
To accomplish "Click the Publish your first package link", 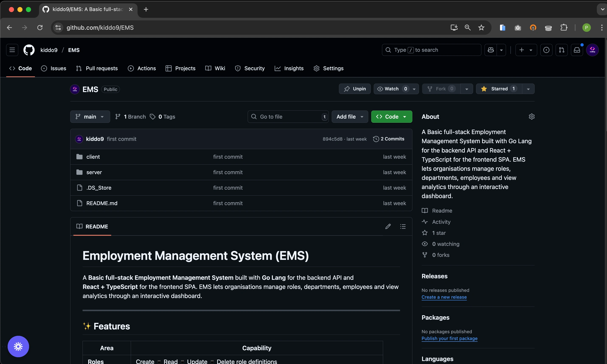I will pos(449,338).
